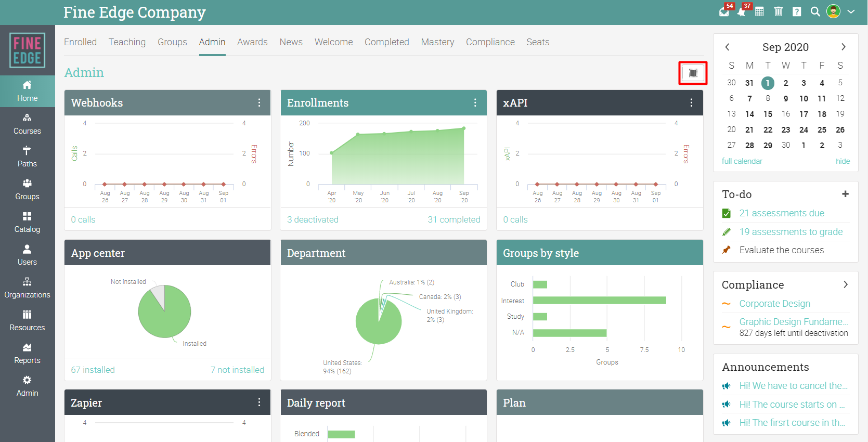
Task: Open the trash can icon
Action: pyautogui.click(x=778, y=11)
